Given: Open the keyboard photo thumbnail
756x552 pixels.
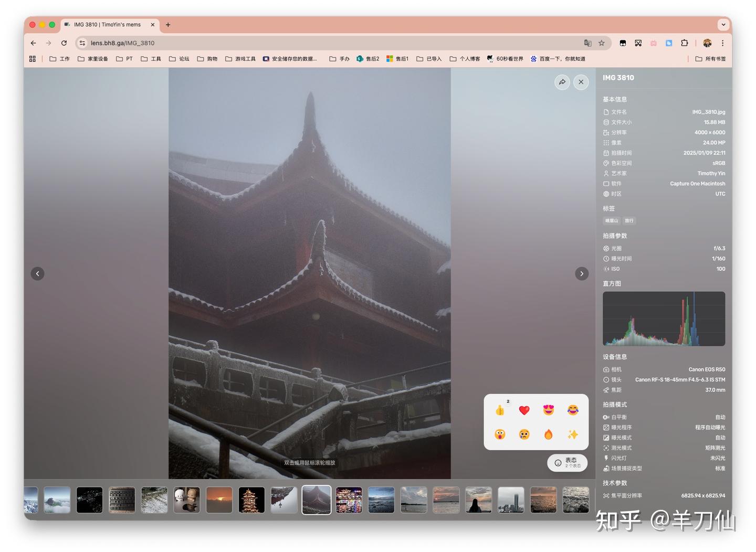Looking at the screenshot, I should 122,500.
